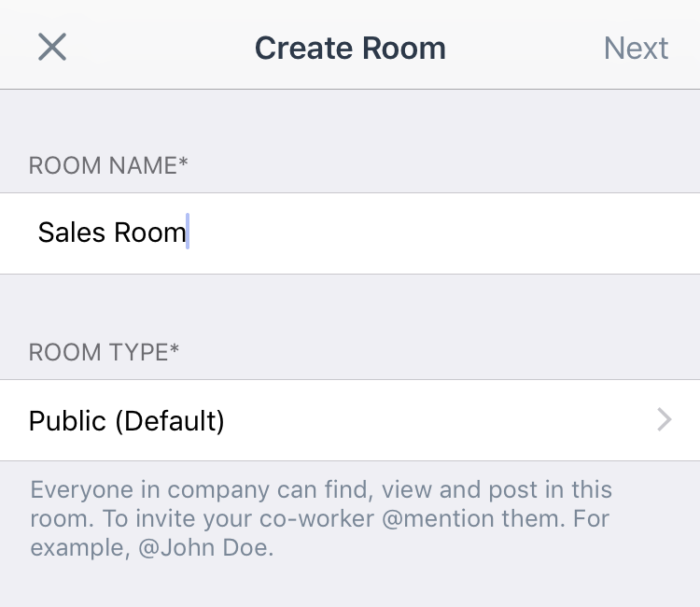This screenshot has height=607, width=700.
Task: Place cursor on word "Sales" in field
Action: [72, 233]
